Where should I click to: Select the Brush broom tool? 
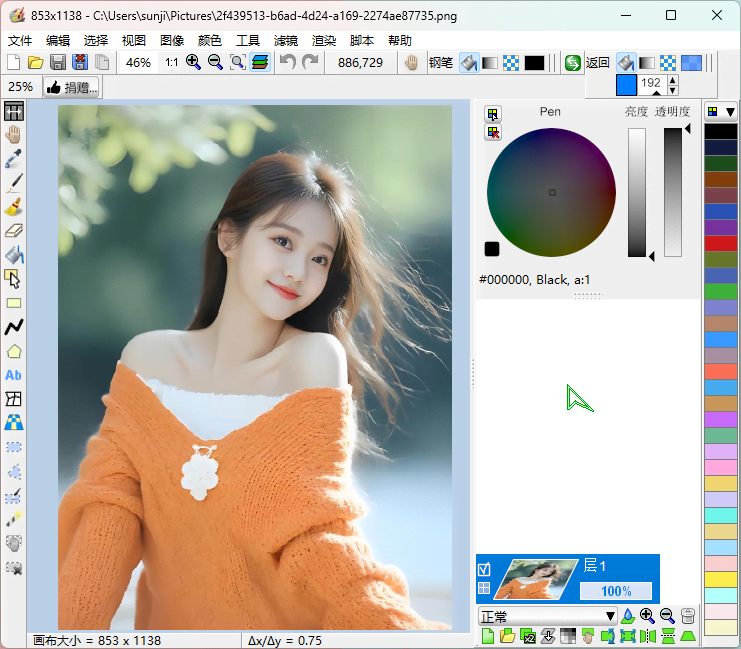(x=14, y=207)
